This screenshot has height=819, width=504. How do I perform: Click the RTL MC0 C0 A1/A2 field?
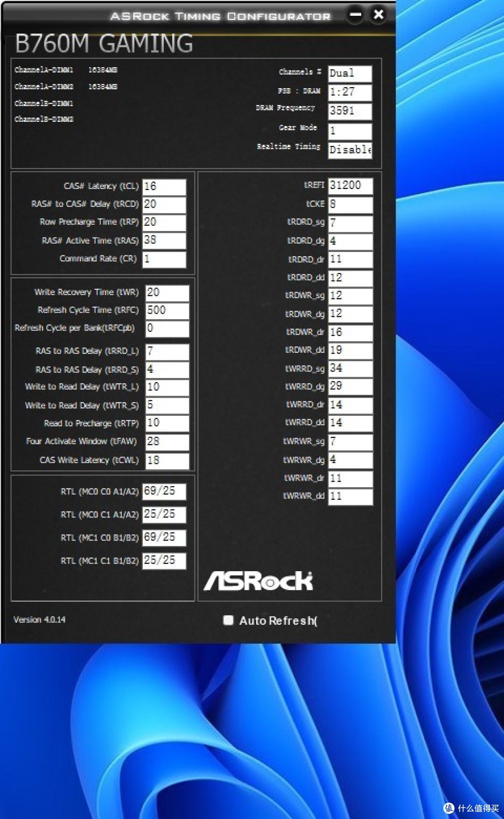164,491
